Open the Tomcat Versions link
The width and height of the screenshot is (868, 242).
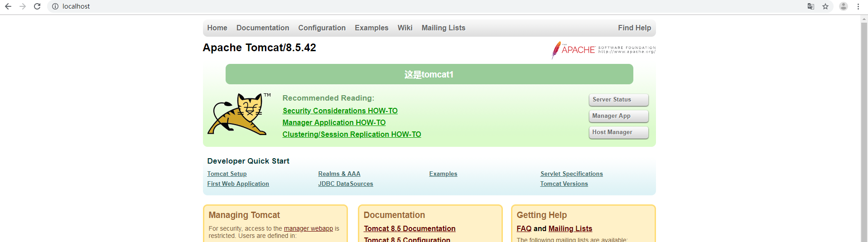coord(564,184)
